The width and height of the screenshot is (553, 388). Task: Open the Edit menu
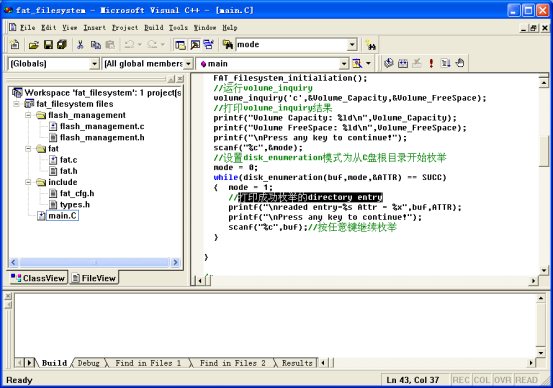pos(49,28)
